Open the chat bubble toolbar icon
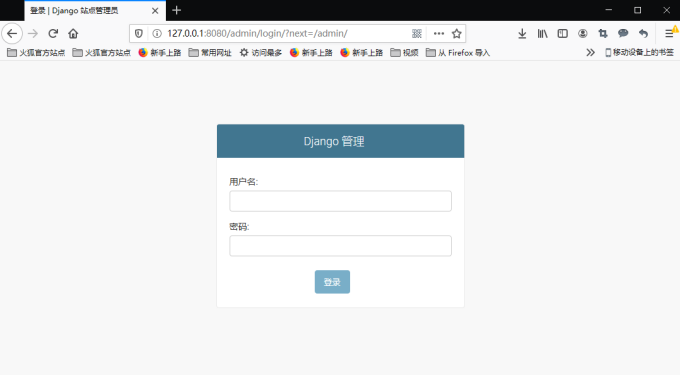The image size is (681, 375). 623,33
